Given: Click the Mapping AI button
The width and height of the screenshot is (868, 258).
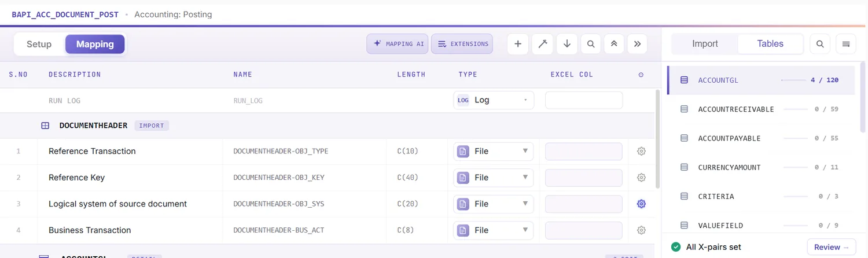Looking at the screenshot, I should coord(399,44).
